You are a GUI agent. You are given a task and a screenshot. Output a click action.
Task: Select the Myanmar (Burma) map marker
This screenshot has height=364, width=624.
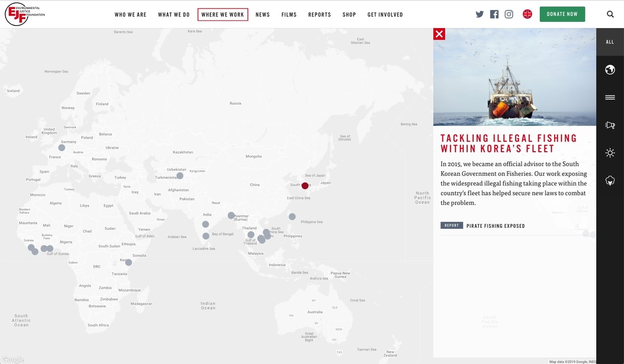(x=231, y=215)
